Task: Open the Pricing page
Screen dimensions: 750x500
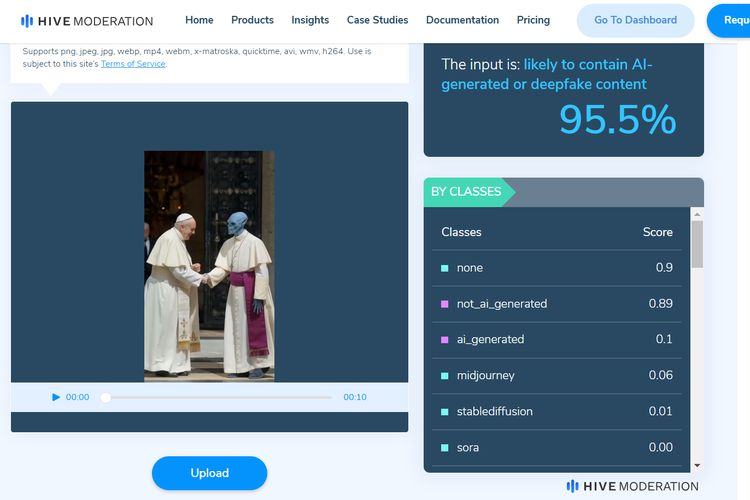Action: [533, 20]
